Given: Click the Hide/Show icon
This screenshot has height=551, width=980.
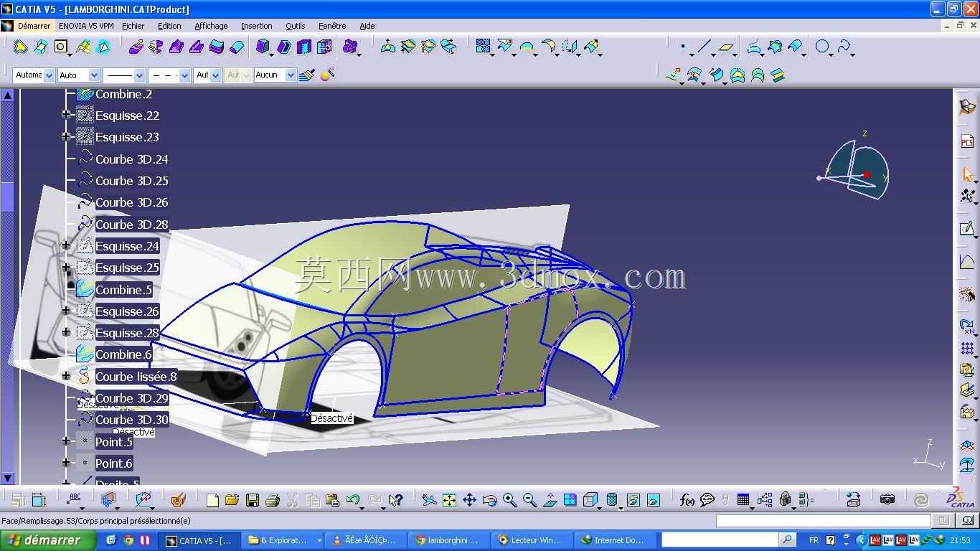Looking at the screenshot, I should tap(633, 500).
